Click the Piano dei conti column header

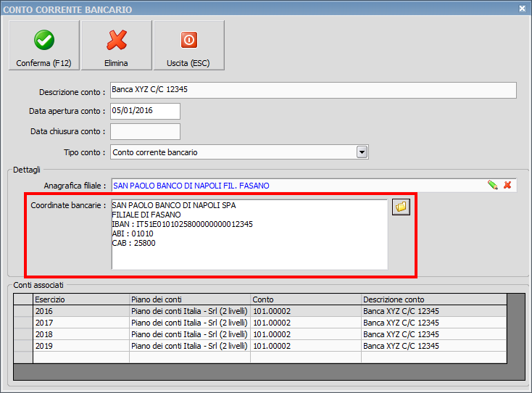[x=190, y=299]
